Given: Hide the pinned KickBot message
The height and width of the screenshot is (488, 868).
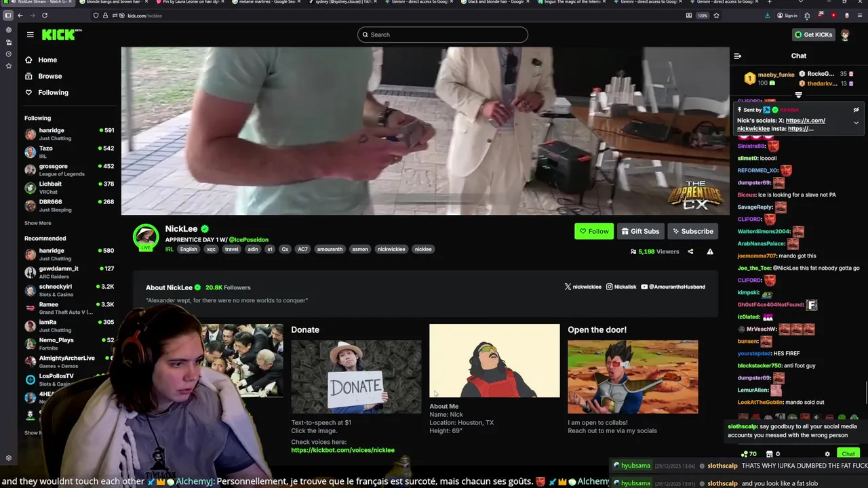Looking at the screenshot, I should 856,110.
